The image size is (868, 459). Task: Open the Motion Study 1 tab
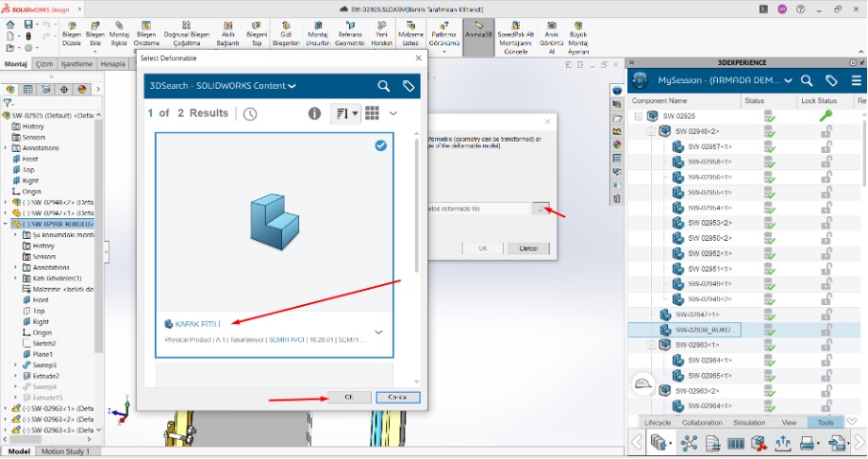[65, 451]
